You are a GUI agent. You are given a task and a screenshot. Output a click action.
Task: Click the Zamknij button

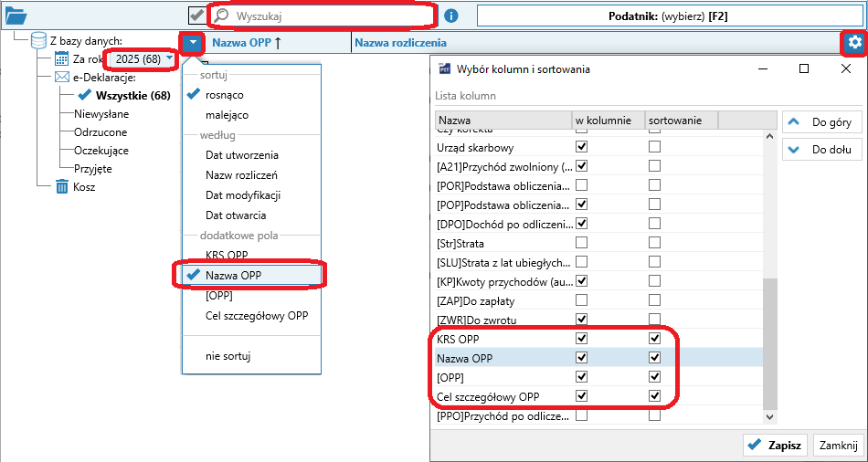pyautogui.click(x=838, y=445)
